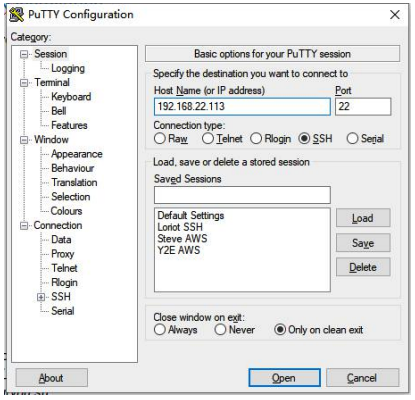Screen dimensions: 415x400
Task: Select Steve AWS saved session
Action: click(182, 239)
